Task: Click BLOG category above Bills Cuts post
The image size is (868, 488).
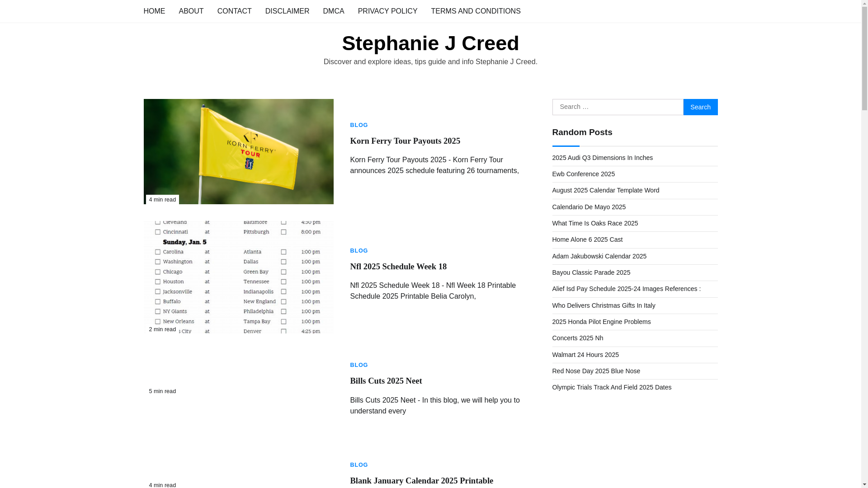Action: pos(359,365)
